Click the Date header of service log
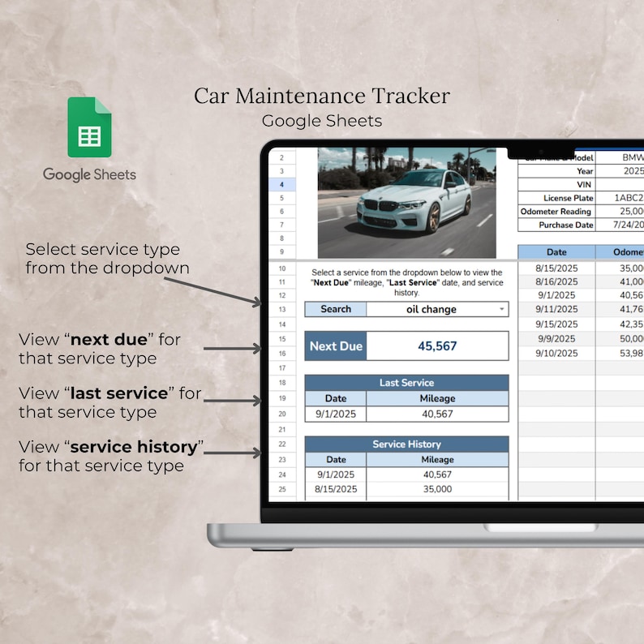Image resolution: width=644 pixels, height=644 pixels. pyautogui.click(x=556, y=252)
